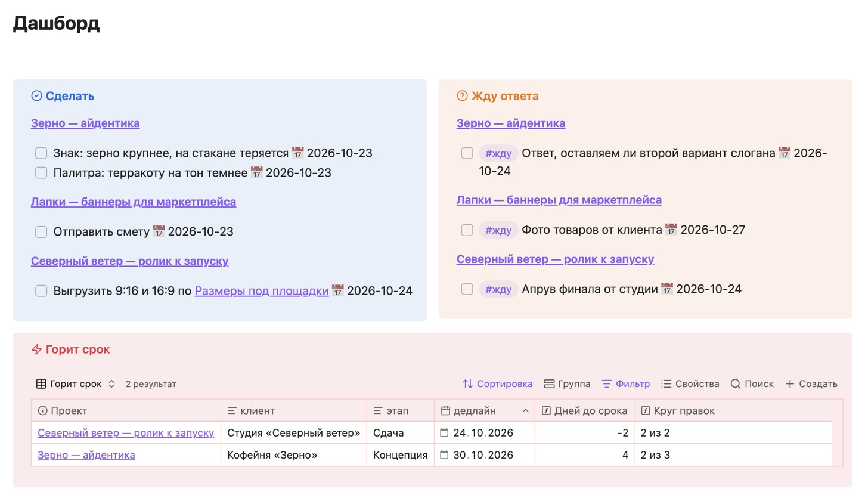Click the Создать button

tap(811, 384)
